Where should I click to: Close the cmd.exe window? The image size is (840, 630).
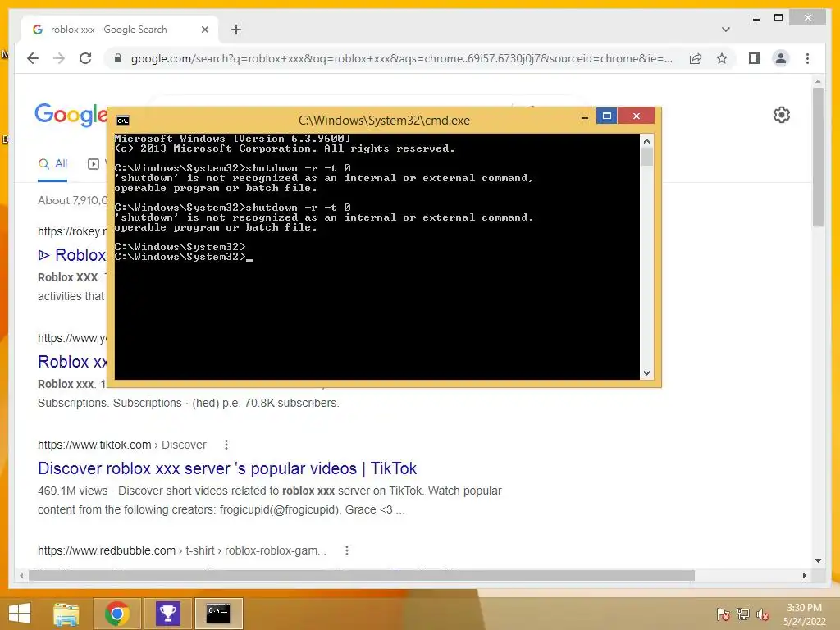pos(636,116)
